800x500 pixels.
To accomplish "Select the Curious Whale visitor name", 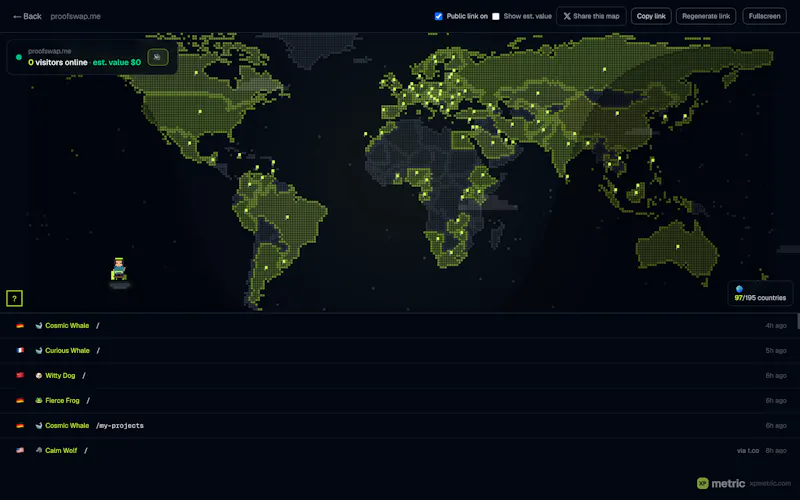I will tap(67, 351).
